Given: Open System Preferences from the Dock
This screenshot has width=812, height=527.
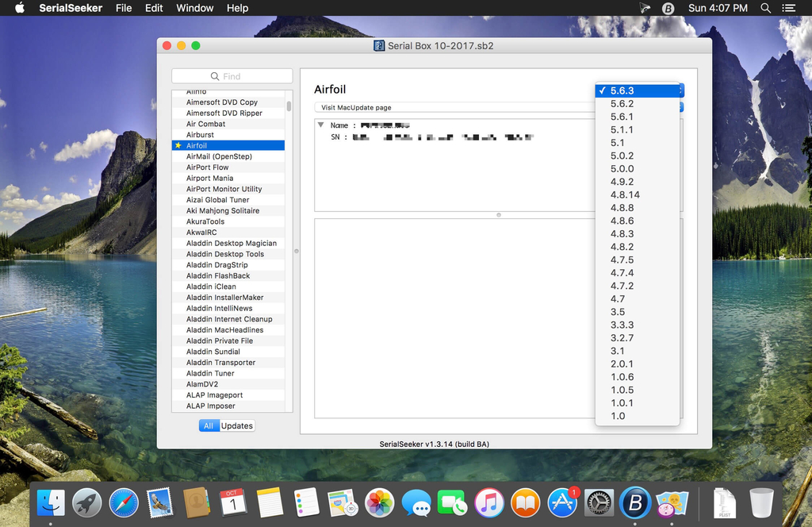Looking at the screenshot, I should point(599,502).
